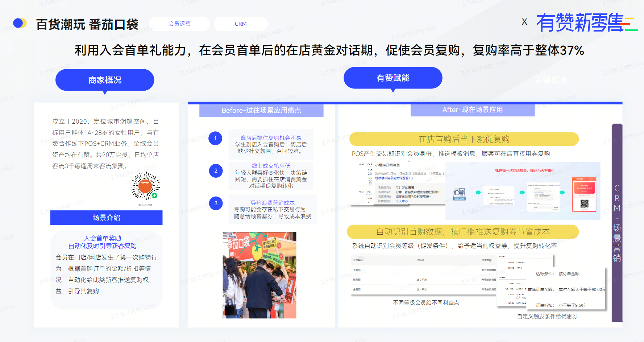The height and width of the screenshot is (342, 644).
Task: Click the first green arrow after POS icon
Action: [478, 192]
